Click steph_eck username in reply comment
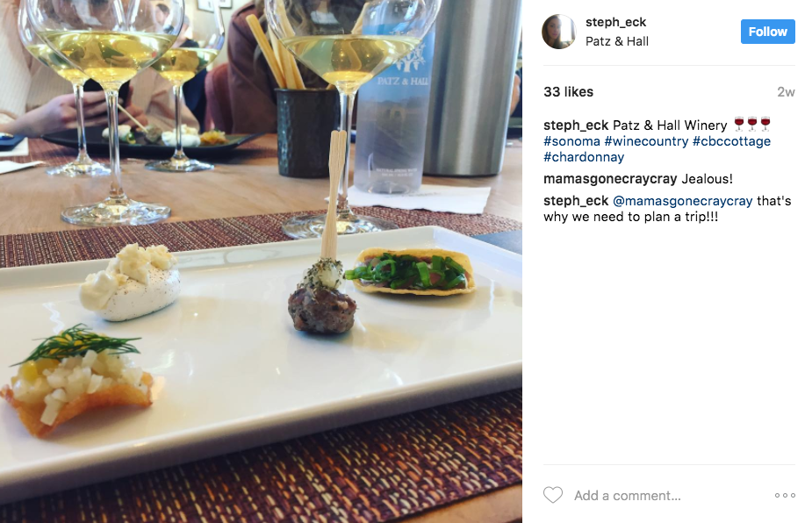 coord(576,201)
